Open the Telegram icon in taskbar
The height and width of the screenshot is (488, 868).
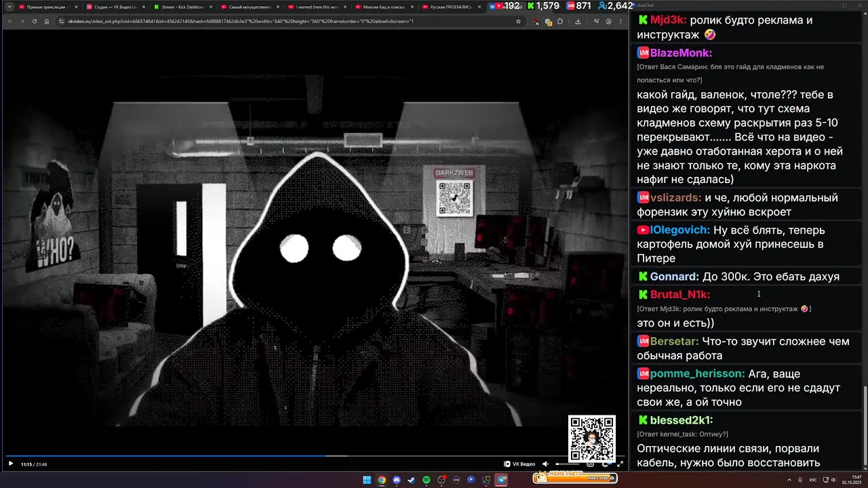point(502,480)
